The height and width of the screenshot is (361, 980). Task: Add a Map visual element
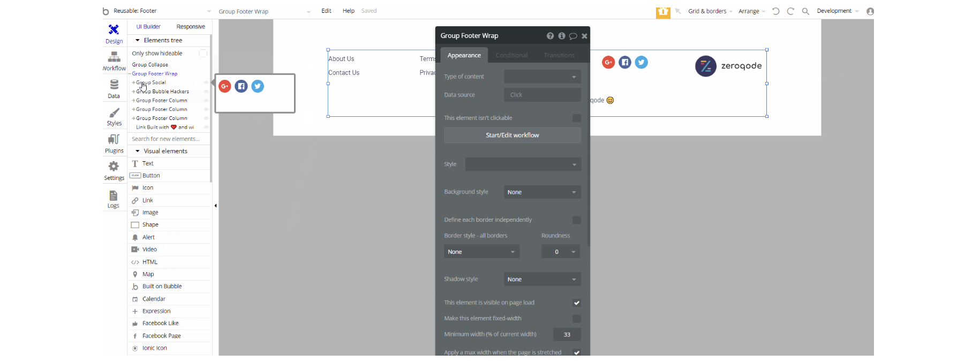[170, 274]
